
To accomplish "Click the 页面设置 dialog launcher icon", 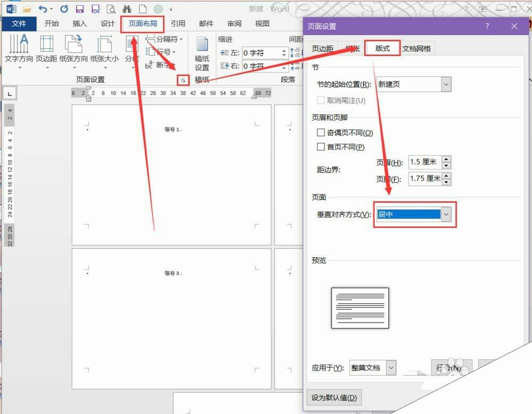I will click(183, 80).
